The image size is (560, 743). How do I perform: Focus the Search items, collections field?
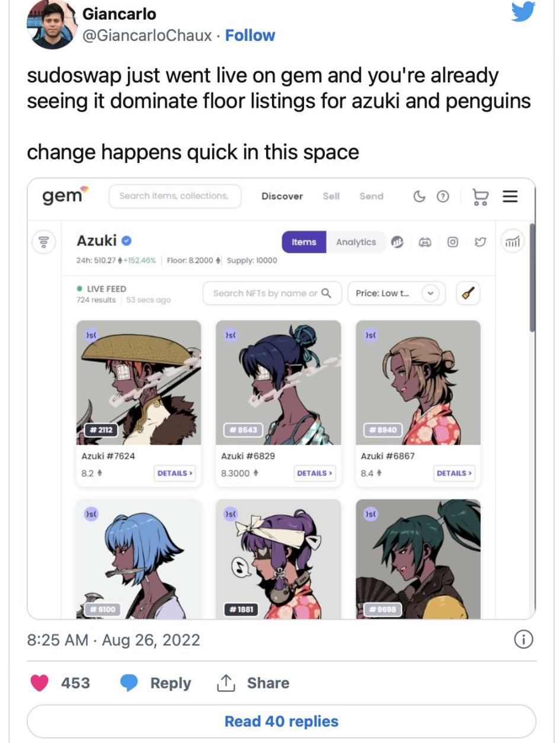(x=175, y=196)
